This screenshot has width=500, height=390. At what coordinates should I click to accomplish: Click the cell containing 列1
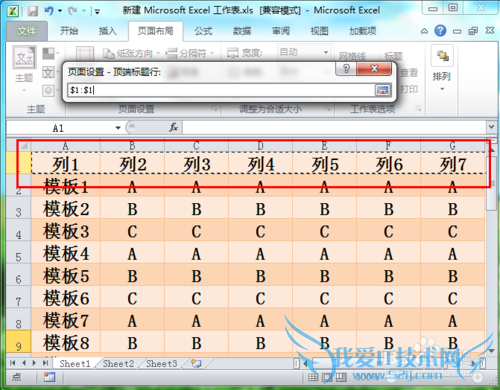[x=66, y=163]
